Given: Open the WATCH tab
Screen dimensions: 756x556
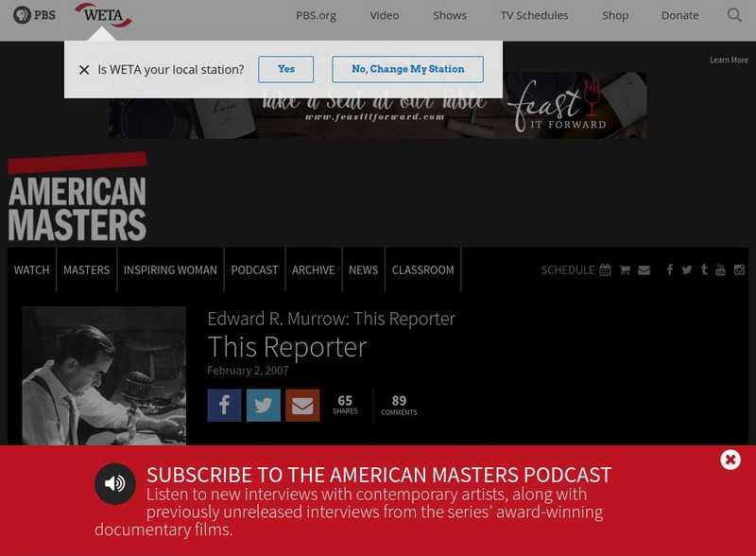Looking at the screenshot, I should coord(31,269).
